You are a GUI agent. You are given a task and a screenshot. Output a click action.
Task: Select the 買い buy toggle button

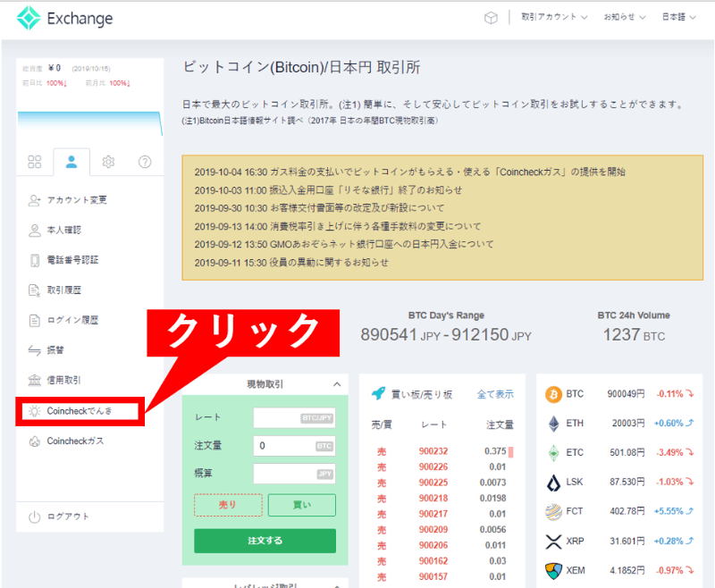pyautogui.click(x=301, y=505)
